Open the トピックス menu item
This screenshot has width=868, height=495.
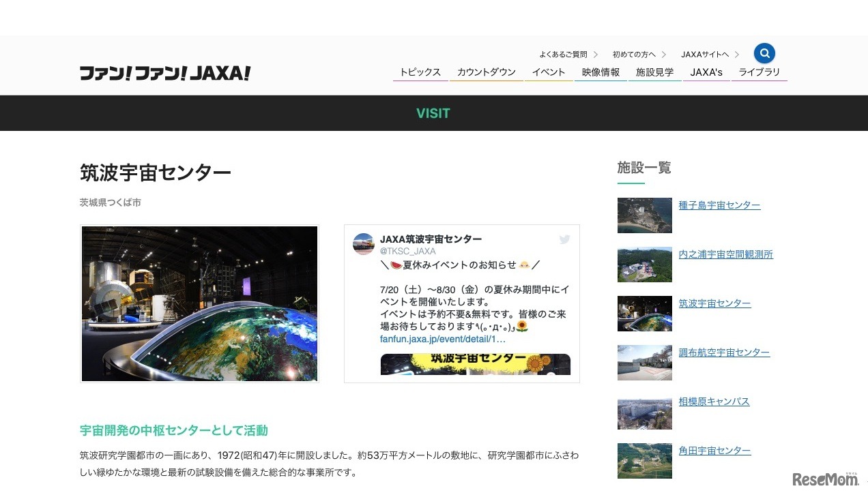pyautogui.click(x=420, y=72)
